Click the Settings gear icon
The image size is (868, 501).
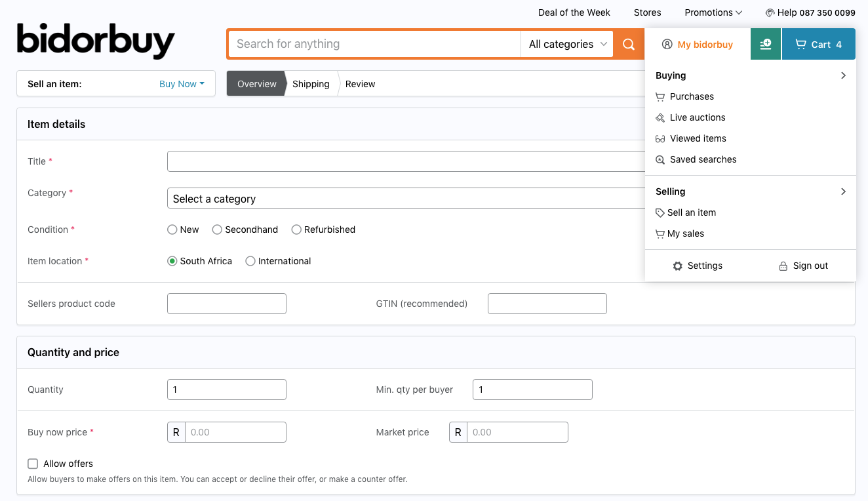(677, 266)
